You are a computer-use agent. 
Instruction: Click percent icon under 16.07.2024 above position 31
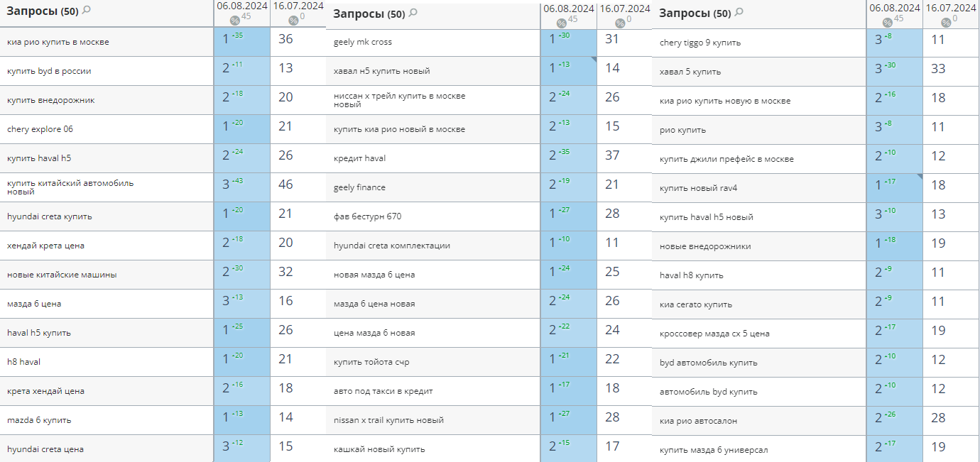620,23
